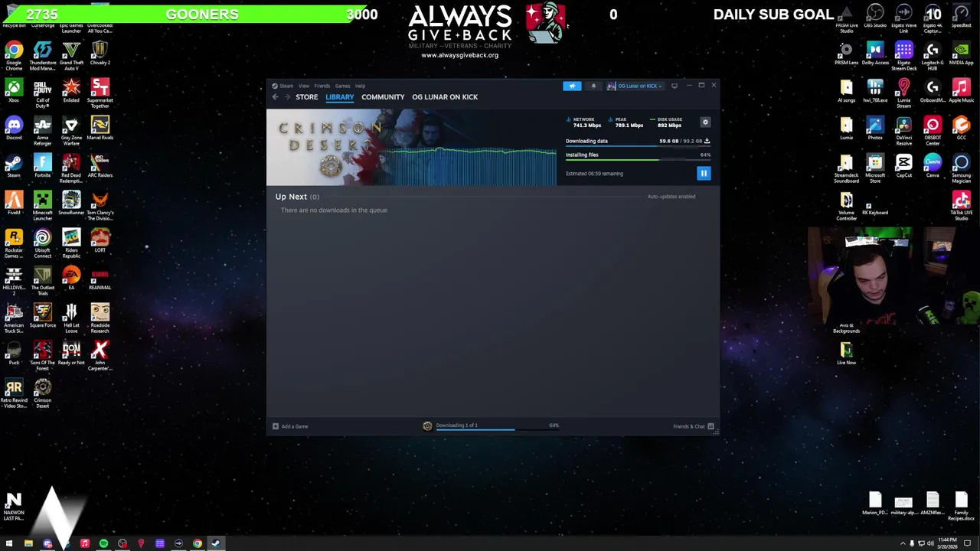This screenshot has height=551, width=980.
Task: Open the Games menu in Steam
Action: coord(342,86)
